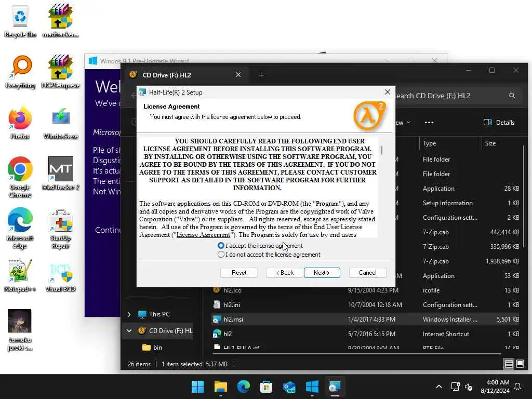Launch Firefox from the desktop

tap(20, 123)
